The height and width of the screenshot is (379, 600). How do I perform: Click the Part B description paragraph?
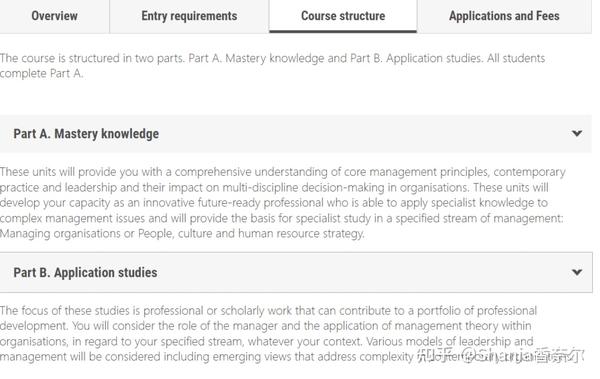pos(269,333)
